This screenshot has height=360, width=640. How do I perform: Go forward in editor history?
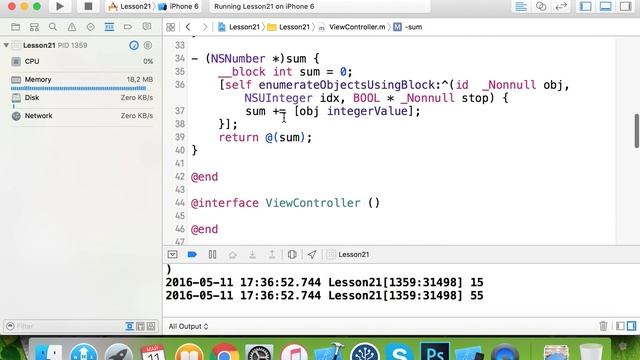[x=204, y=27]
